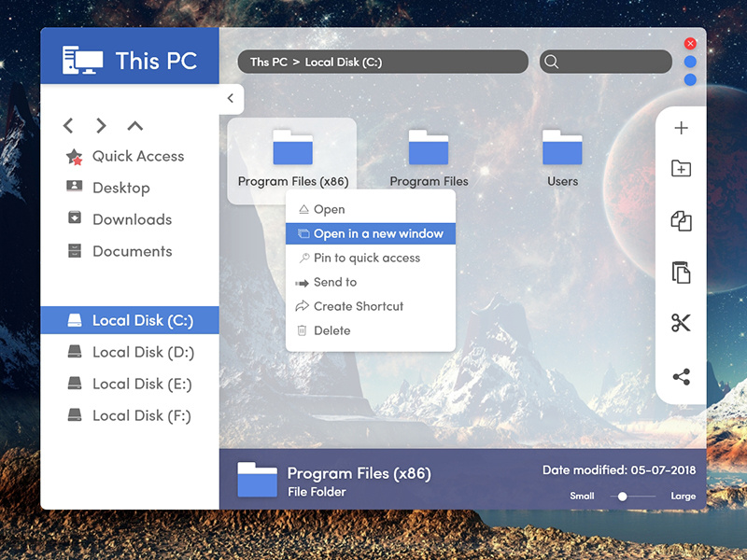Image resolution: width=747 pixels, height=560 pixels.
Task: Click the share icon in right toolbar
Action: coord(682,377)
